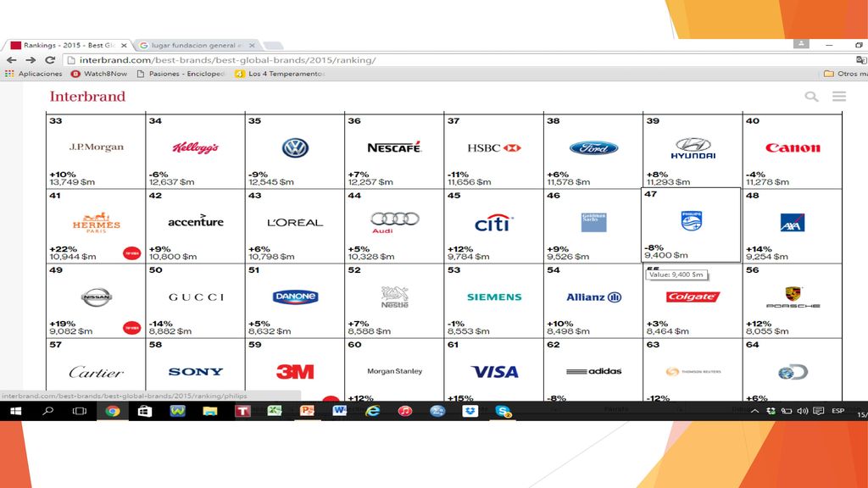Open Word from the taskbar
Screen dimensions: 868x488
(339, 411)
